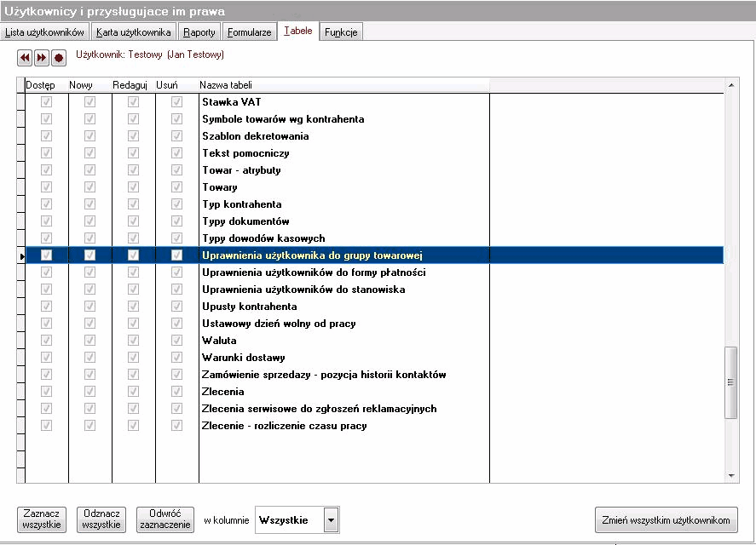Click Zmień wszystkim użytkownikom button
This screenshot has height=545, width=756.
pos(666,520)
